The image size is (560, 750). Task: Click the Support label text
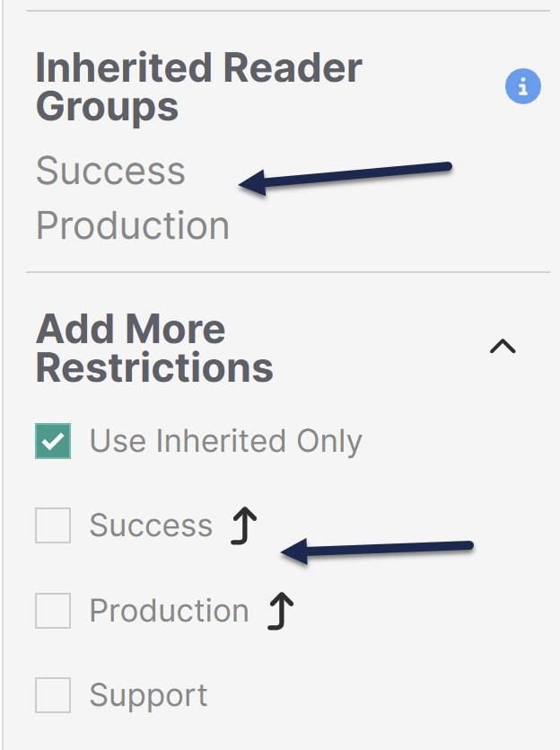tap(148, 695)
